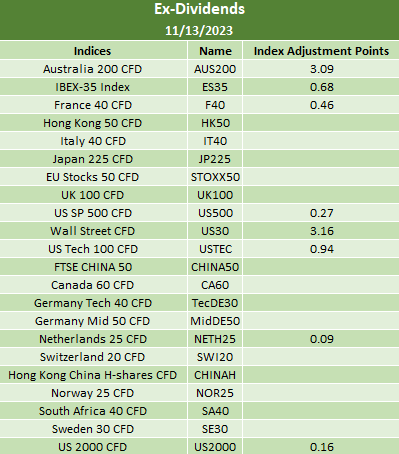Select the Hong Kong China H-shares CFD cell
Image resolution: width=399 pixels, height=454 pixels.
tap(93, 375)
